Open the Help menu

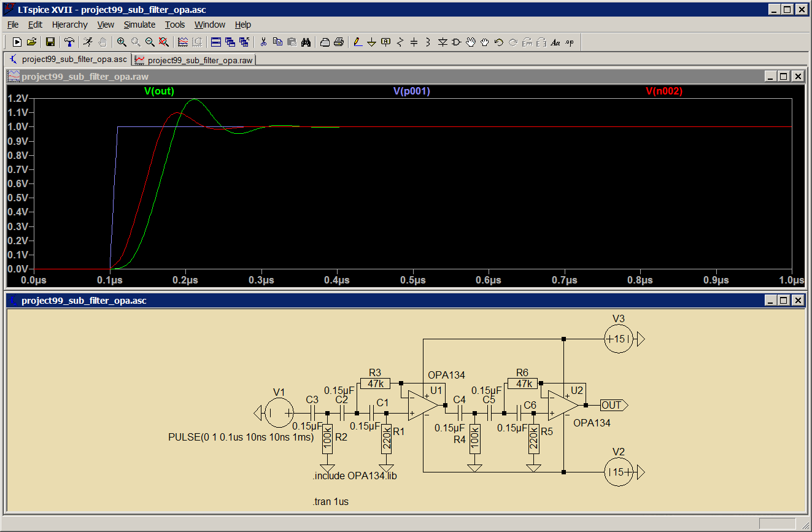coord(243,25)
